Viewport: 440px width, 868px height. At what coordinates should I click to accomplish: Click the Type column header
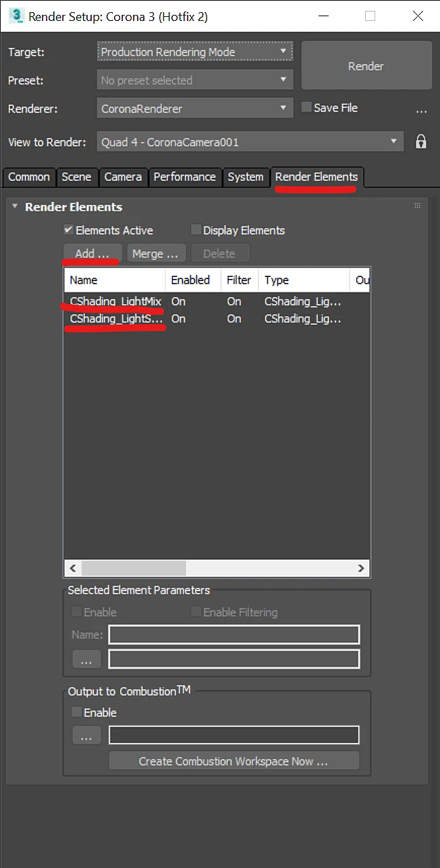coord(304,280)
